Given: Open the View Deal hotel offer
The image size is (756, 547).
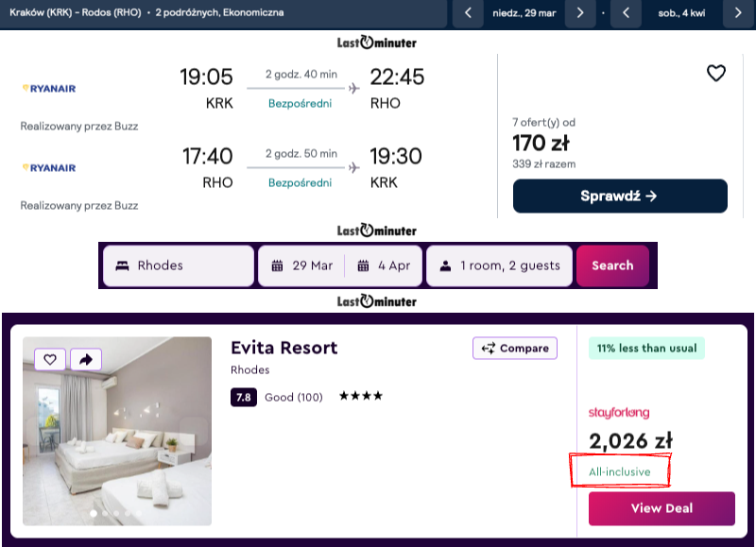Looking at the screenshot, I should point(661,508).
